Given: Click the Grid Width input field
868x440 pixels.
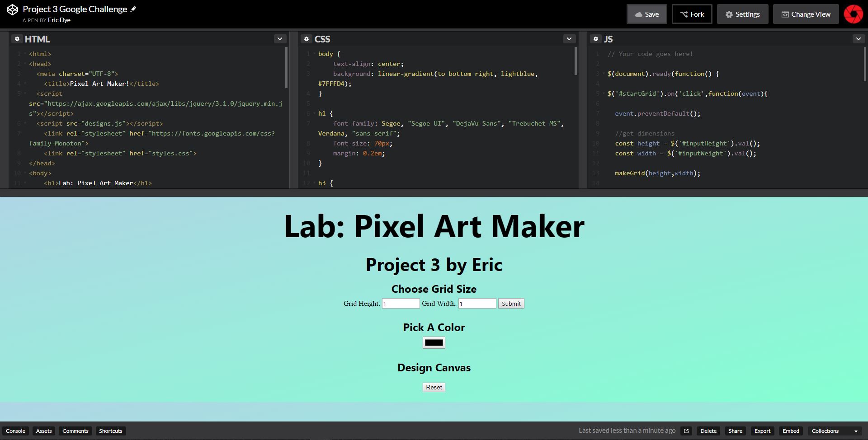Looking at the screenshot, I should coord(477,304).
